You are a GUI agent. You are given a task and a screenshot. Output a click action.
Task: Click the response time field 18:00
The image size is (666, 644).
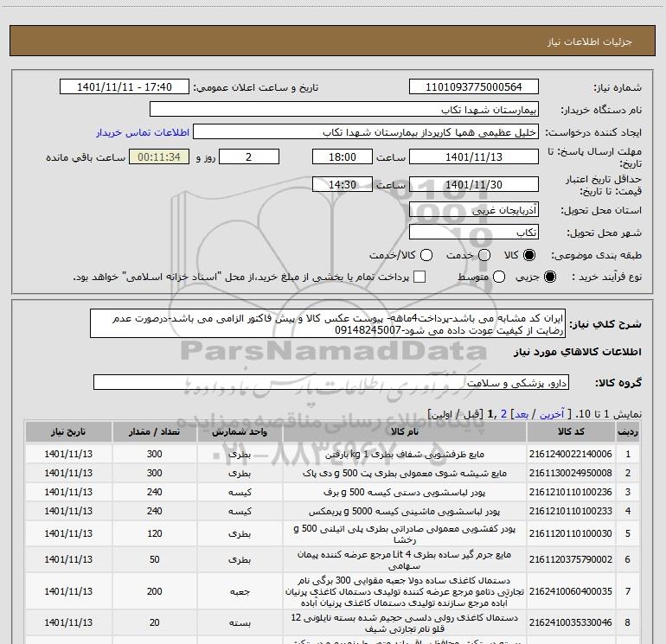click(x=343, y=156)
